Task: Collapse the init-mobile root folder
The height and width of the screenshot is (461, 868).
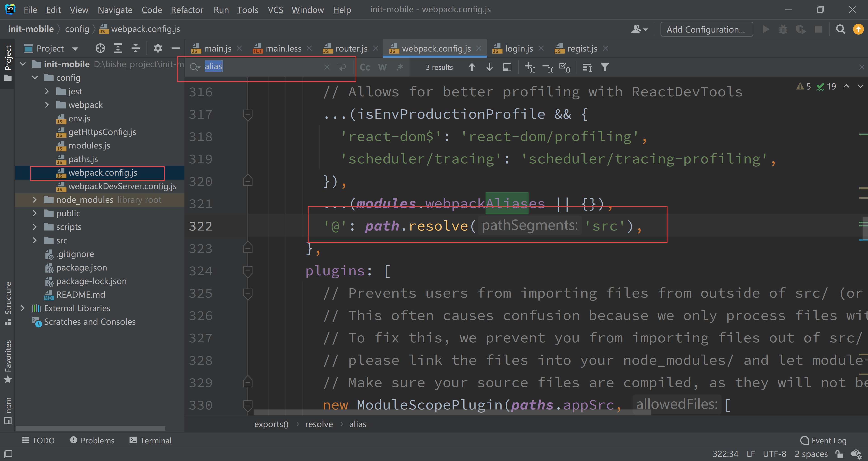Action: point(23,64)
